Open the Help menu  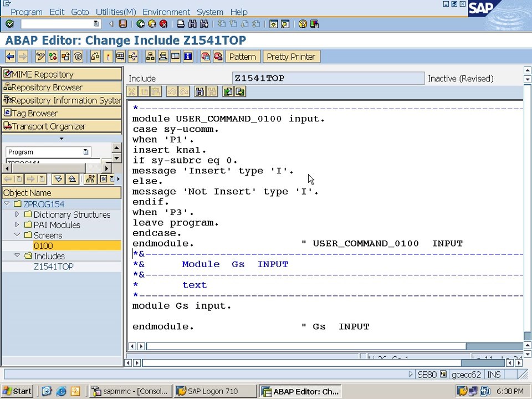click(239, 12)
